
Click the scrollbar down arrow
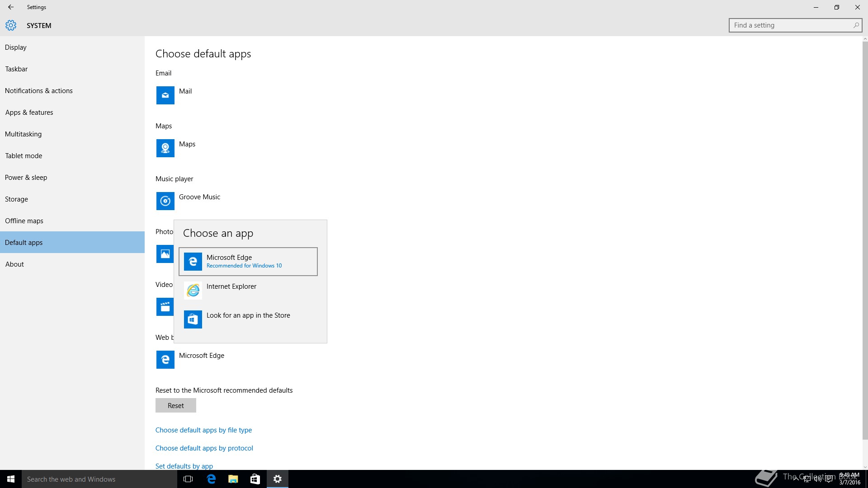coord(865,467)
